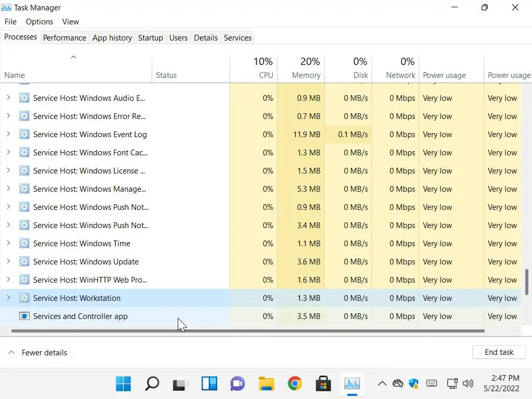This screenshot has height=399, width=532.
Task: Click gear icon beside Windows Manage... service
Action: (x=24, y=189)
